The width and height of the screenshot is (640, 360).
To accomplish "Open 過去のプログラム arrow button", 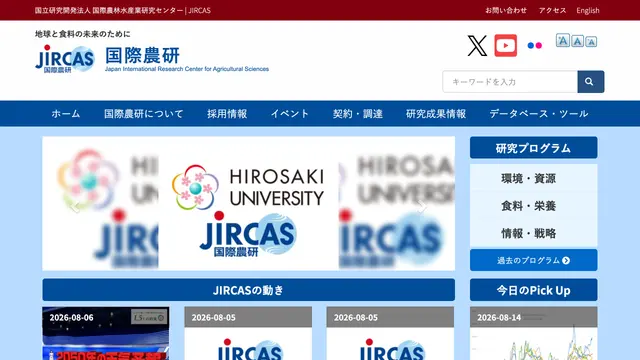I will tap(533, 260).
